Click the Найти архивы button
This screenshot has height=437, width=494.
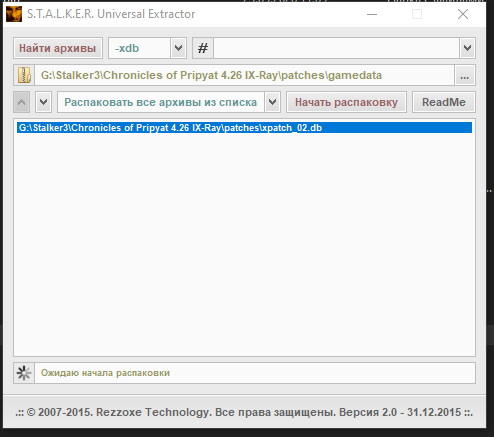click(x=58, y=48)
